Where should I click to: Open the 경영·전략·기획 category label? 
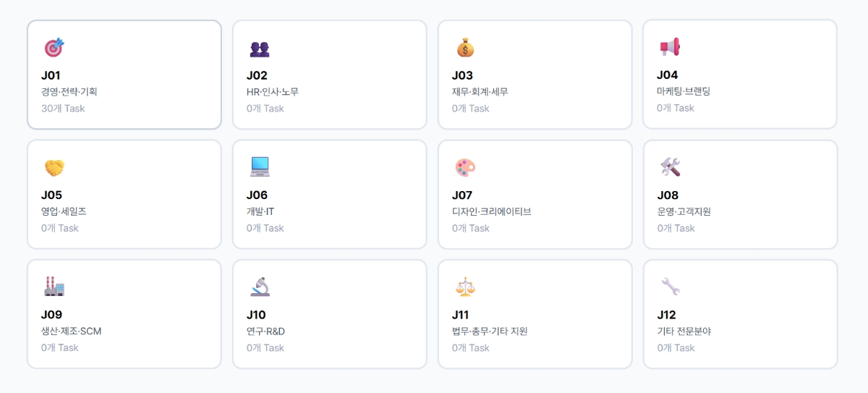tap(69, 92)
